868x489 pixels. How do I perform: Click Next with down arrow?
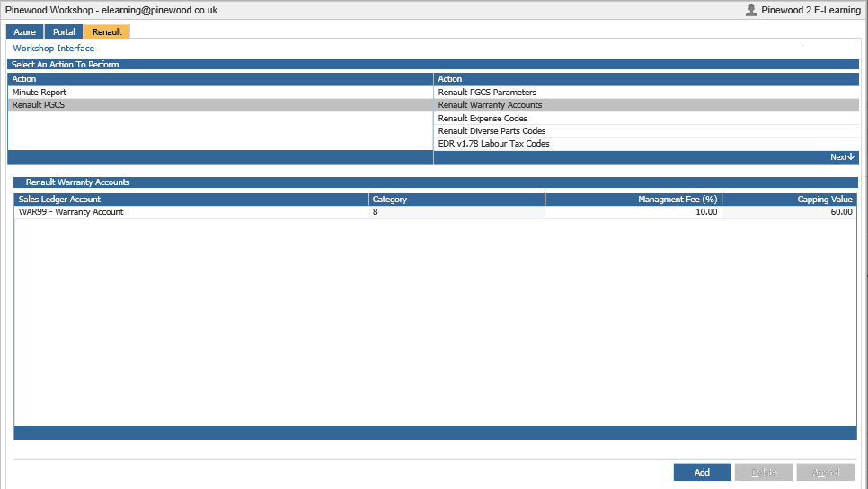(842, 157)
